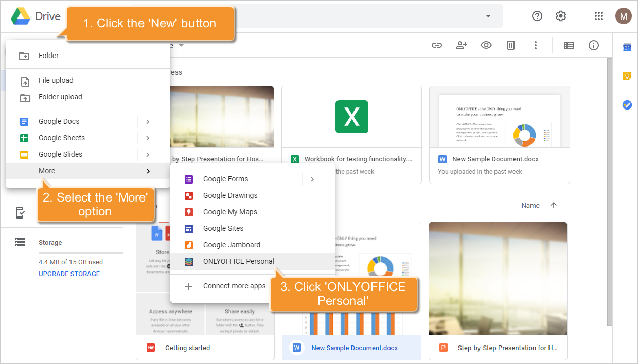Click the Name sort label

click(530, 205)
